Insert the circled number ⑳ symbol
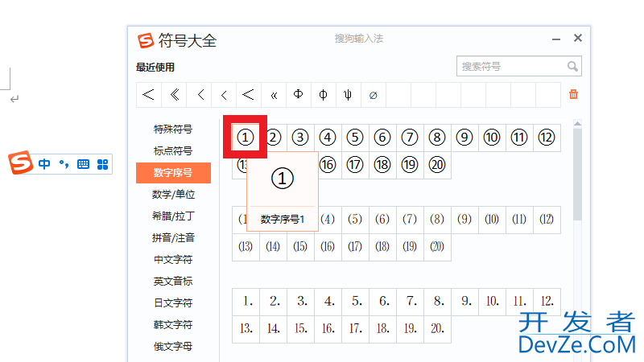This screenshot has width=644, height=362. pos(437,165)
